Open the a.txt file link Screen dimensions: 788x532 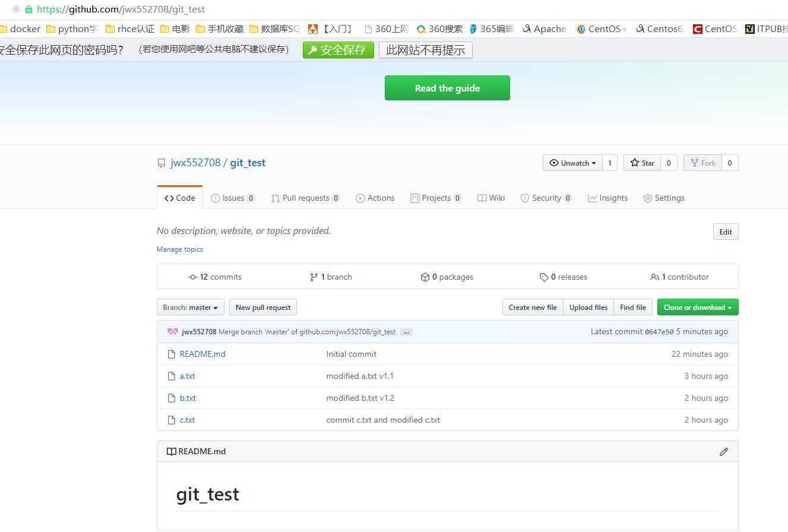click(x=188, y=376)
